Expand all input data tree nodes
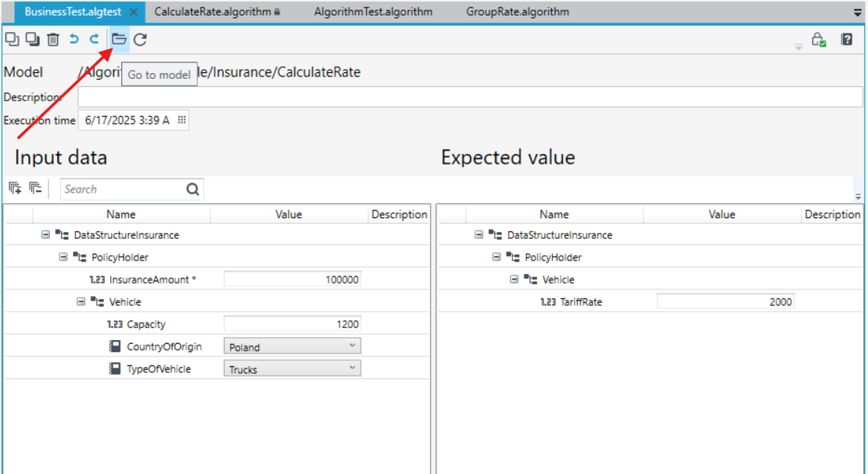The width and height of the screenshot is (868, 474). [x=15, y=189]
